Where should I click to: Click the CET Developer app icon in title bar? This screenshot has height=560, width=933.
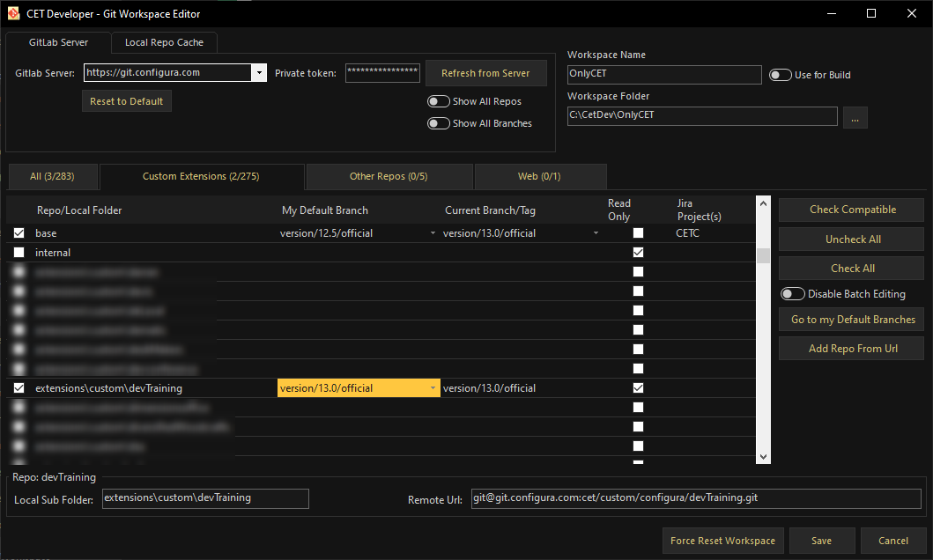click(x=13, y=13)
